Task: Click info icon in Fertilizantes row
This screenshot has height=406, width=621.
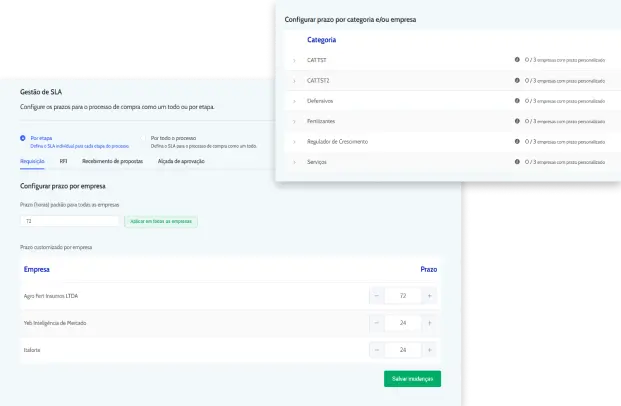Action: (x=517, y=121)
